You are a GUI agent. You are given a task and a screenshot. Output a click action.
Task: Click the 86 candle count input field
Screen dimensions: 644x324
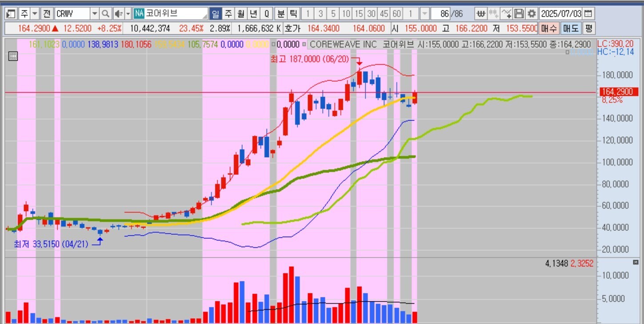coord(441,14)
